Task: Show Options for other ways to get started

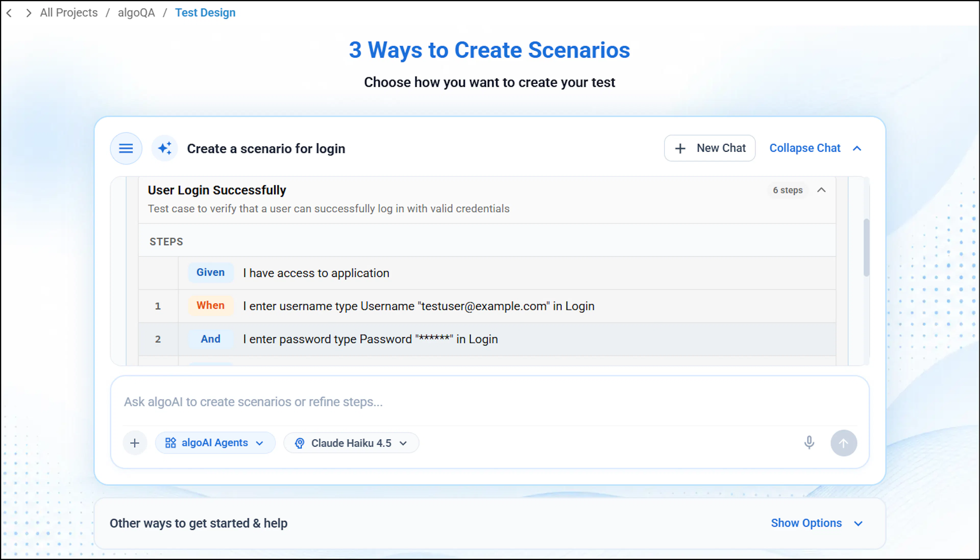Action: coord(817,523)
